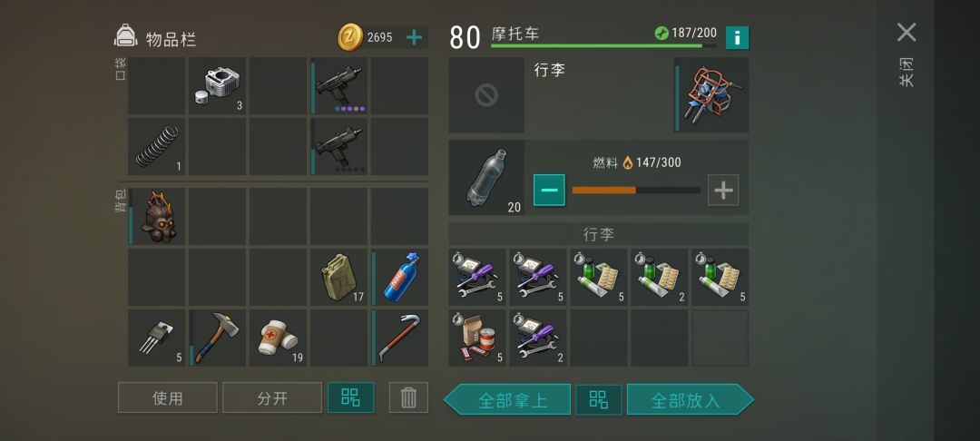Open the motorcycle info button
Viewport: 980px width, 441px height.
(x=738, y=38)
